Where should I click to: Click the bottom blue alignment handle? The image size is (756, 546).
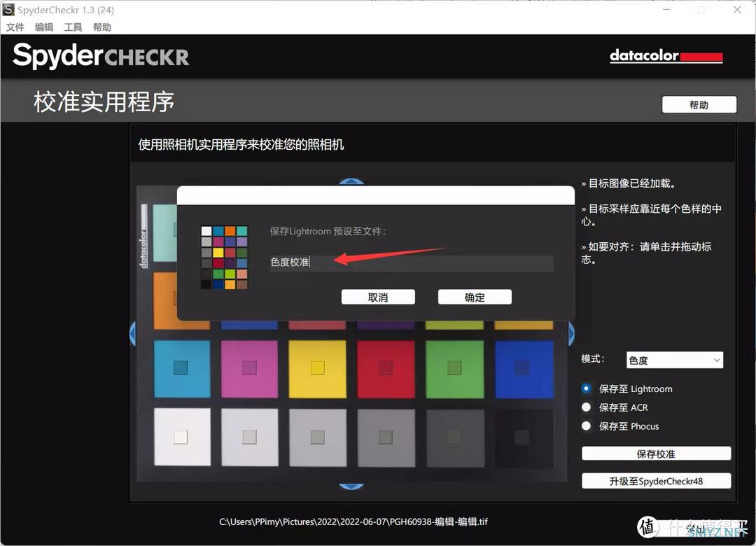click(351, 486)
